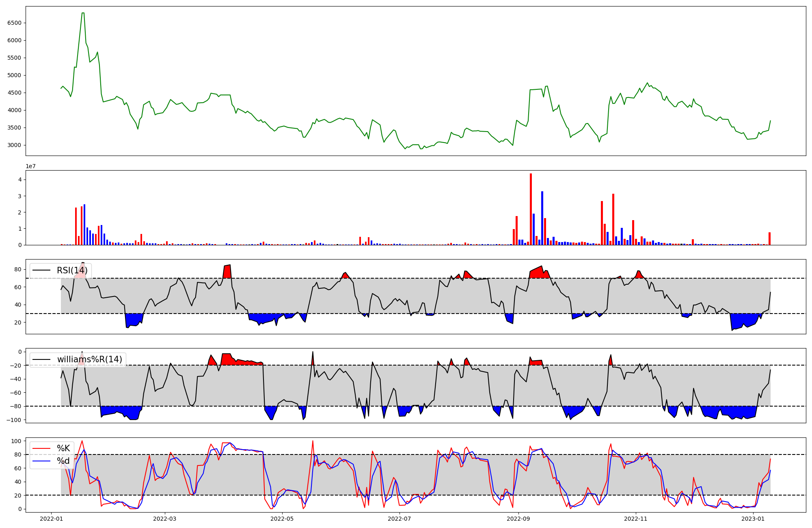The height and width of the screenshot is (528, 812).
Task: Click the price line's highest peak
Action: point(83,13)
